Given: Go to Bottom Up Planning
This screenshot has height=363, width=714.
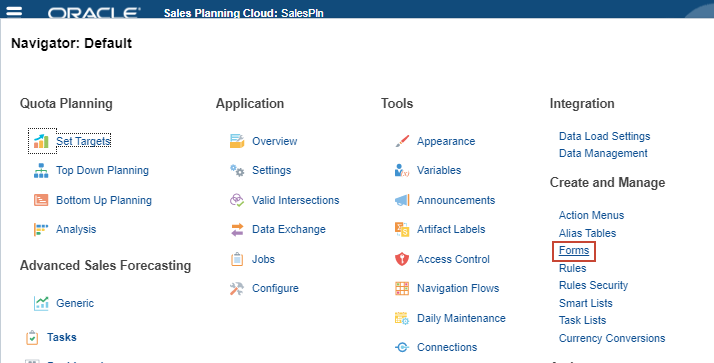Looking at the screenshot, I should (x=104, y=200).
